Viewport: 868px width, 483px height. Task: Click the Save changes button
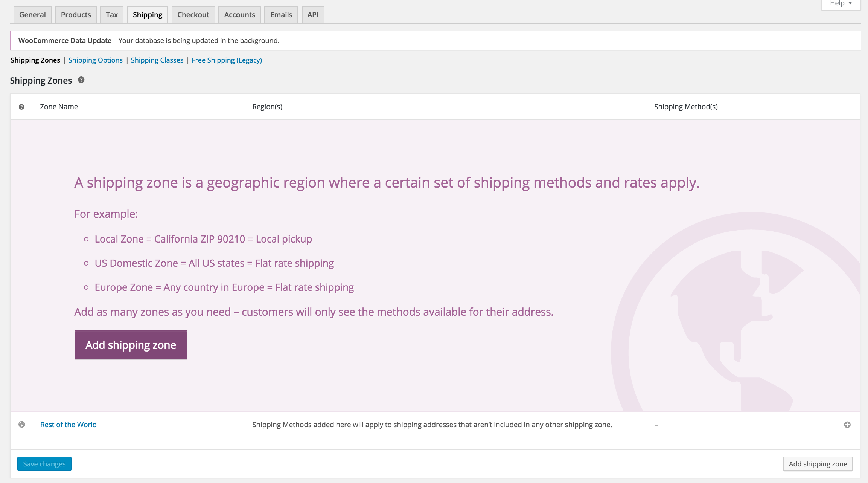[44, 464]
